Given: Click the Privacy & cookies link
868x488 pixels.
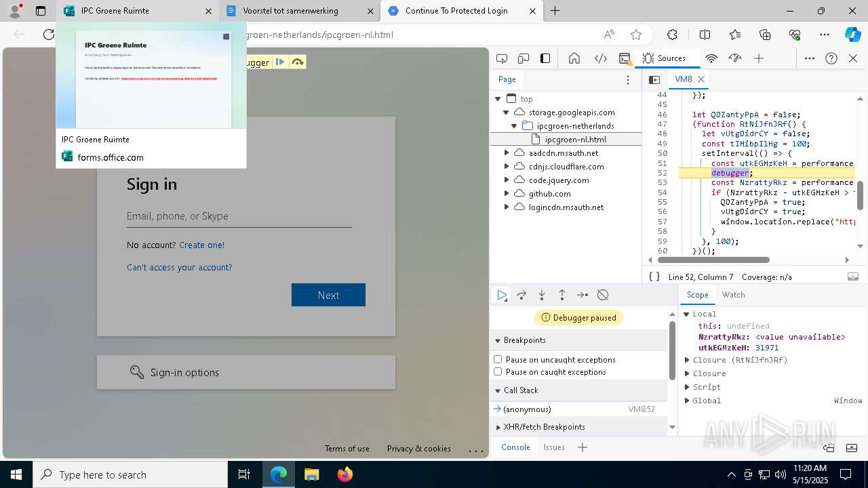Looking at the screenshot, I should 419,449.
